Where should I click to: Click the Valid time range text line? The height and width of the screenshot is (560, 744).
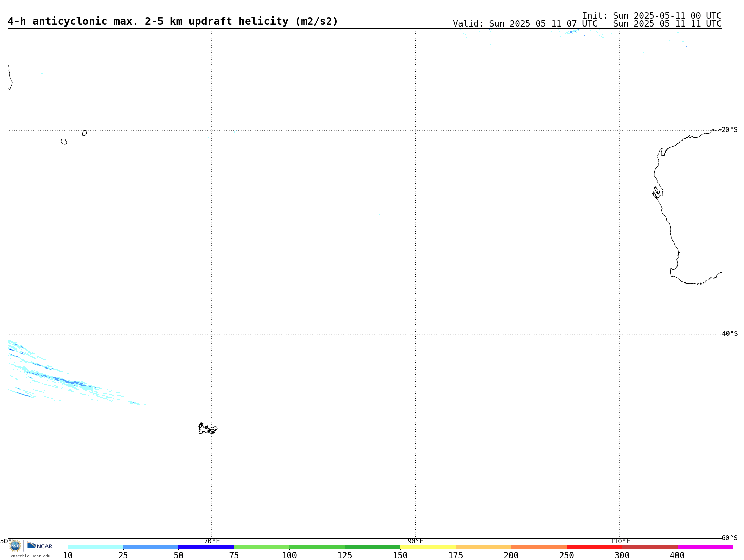587,24
